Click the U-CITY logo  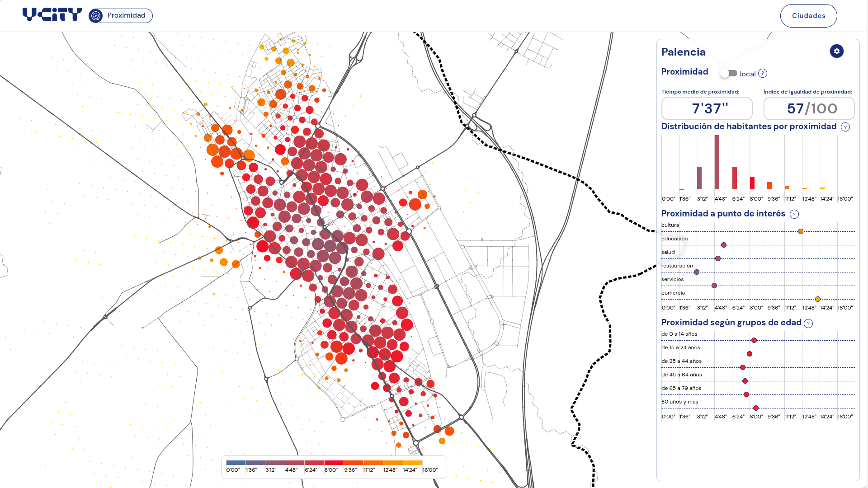pyautogui.click(x=52, y=15)
